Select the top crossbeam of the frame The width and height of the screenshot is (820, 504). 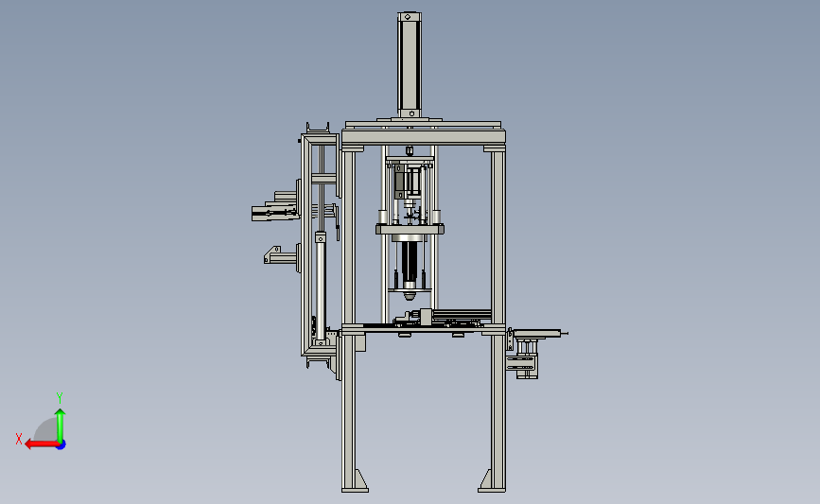424,137
